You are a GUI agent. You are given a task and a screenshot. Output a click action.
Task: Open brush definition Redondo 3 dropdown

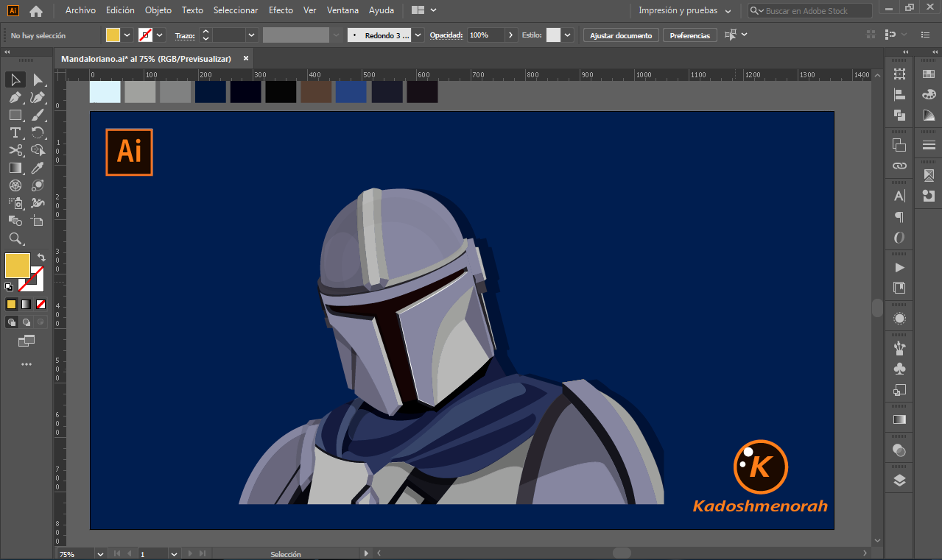coord(418,35)
